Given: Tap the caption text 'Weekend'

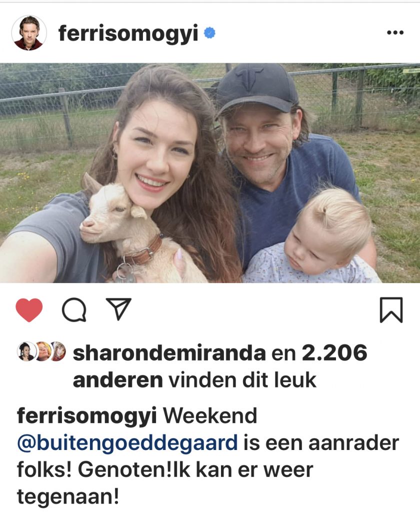Looking at the screenshot, I should (x=210, y=416).
